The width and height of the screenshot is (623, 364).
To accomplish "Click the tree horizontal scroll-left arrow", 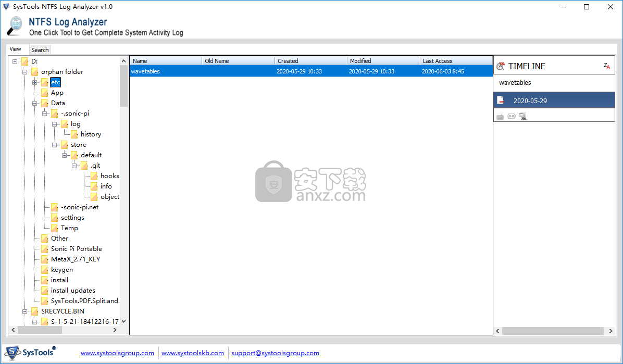I will click(13, 330).
